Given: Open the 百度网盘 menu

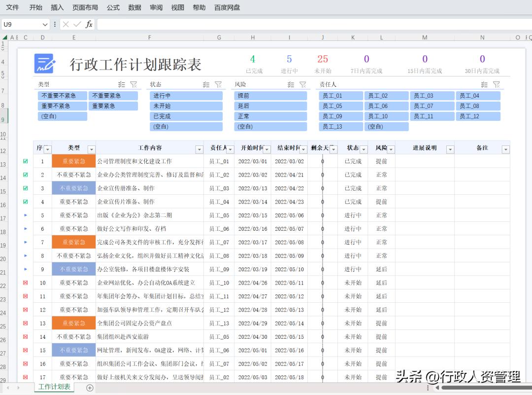Looking at the screenshot, I should point(227,7).
